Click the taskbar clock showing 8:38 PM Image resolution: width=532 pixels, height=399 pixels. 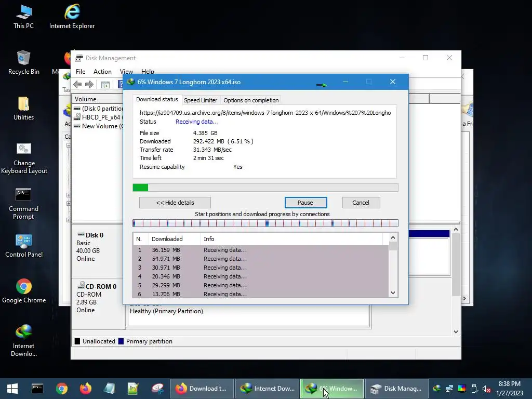pyautogui.click(x=509, y=388)
